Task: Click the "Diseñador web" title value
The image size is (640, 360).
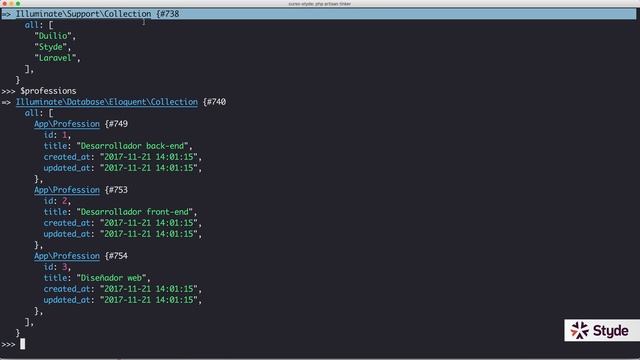Action: click(x=111, y=278)
